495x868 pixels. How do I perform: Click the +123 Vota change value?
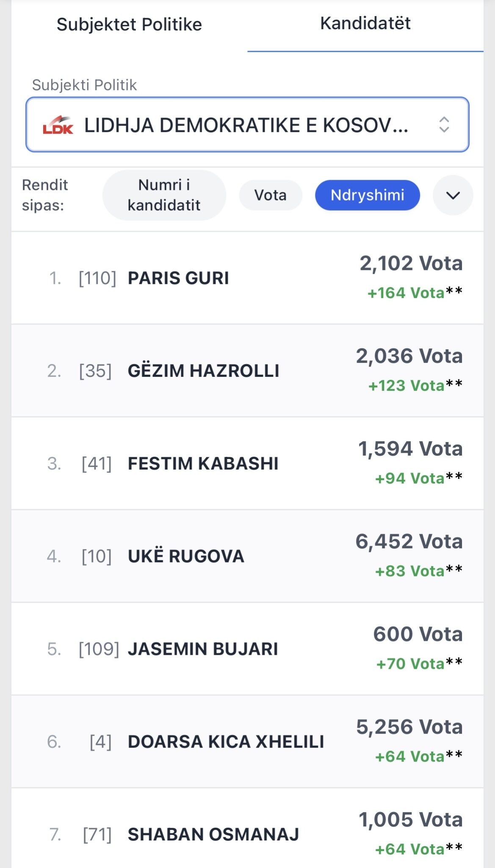406,386
